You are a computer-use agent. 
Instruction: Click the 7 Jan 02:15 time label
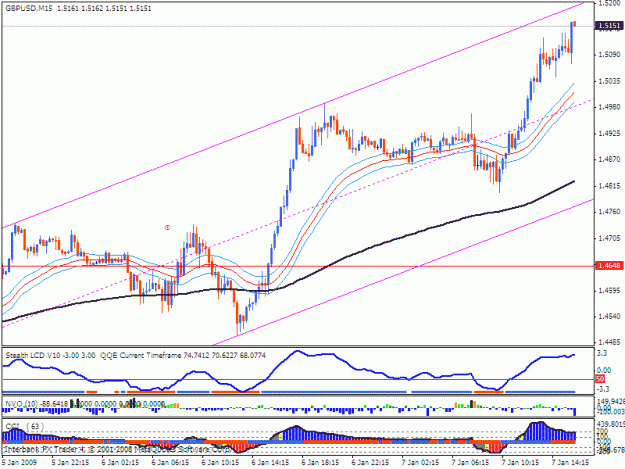click(421, 463)
